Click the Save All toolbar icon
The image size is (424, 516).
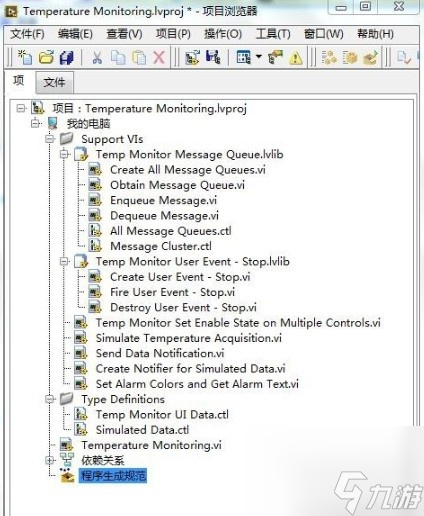tap(67, 58)
